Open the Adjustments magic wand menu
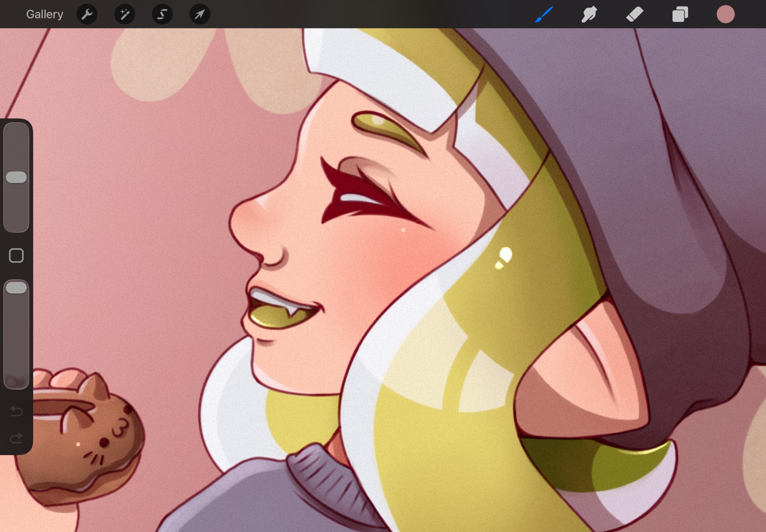The image size is (766, 532). [x=124, y=15]
